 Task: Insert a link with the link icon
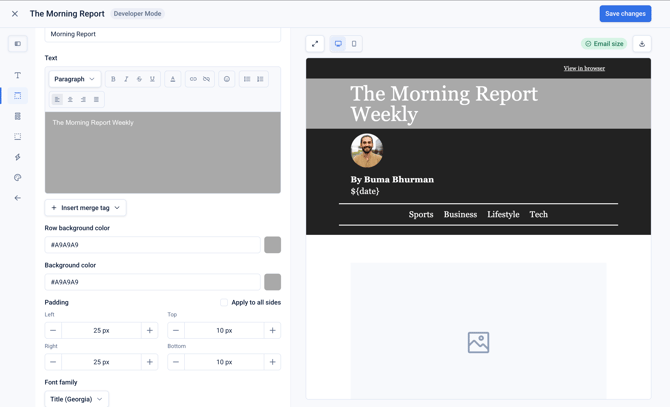(x=193, y=79)
